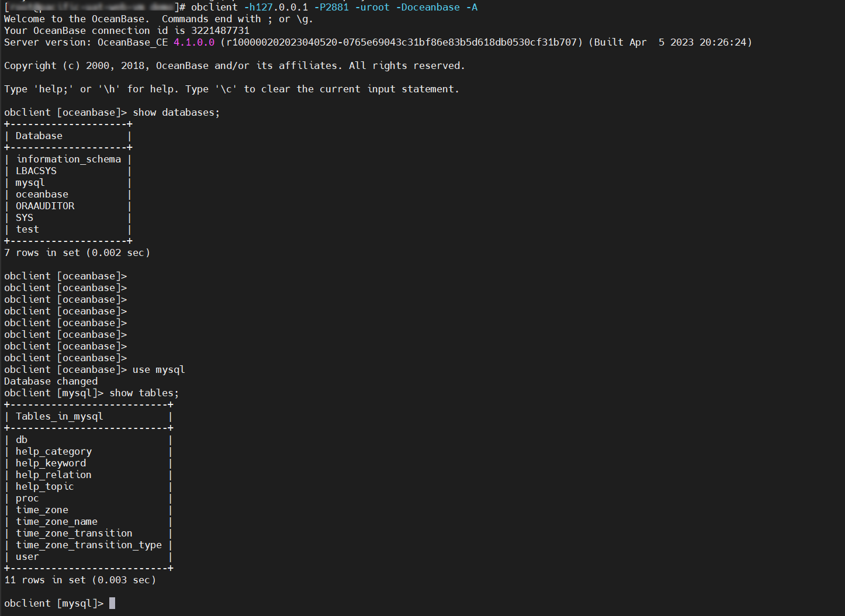
Task: Click the '7 rows in set (0.002 sec)' line
Action: (x=77, y=252)
